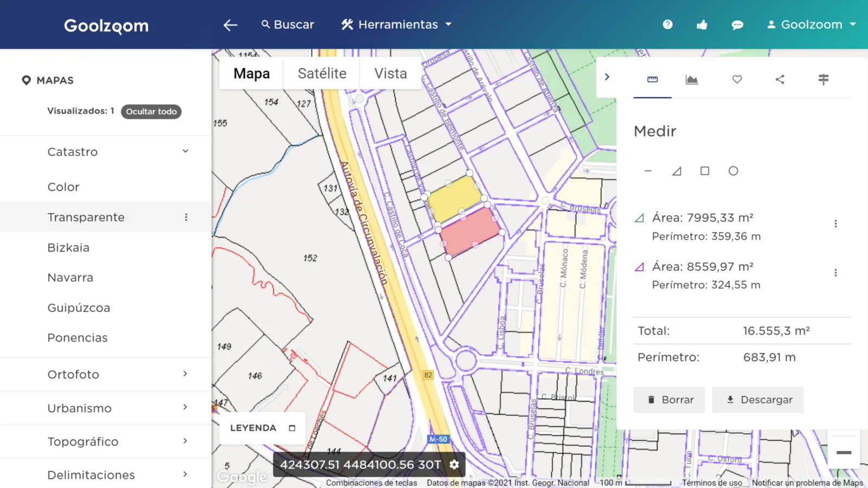Screen dimensions: 868x488
Task: Click the thumbs up icon
Action: pos(702,24)
